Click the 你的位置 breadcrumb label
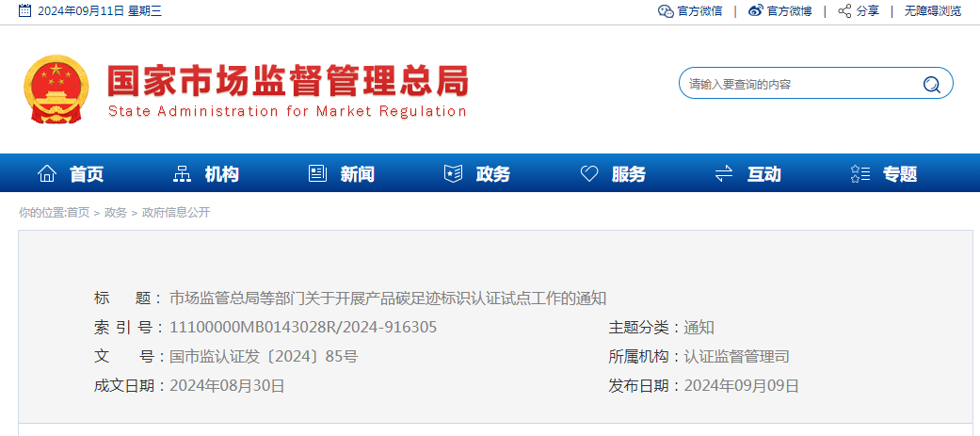Screen dimensions: 980x436 coord(42,213)
